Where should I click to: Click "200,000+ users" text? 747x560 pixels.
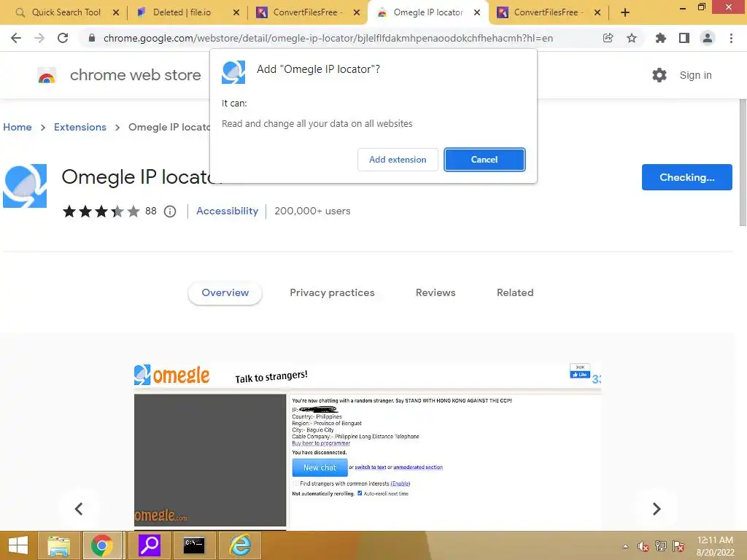click(312, 211)
